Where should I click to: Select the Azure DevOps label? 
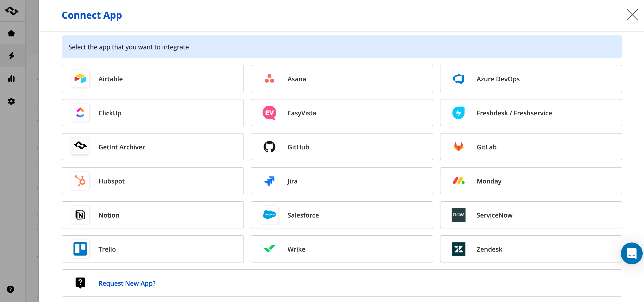point(498,79)
